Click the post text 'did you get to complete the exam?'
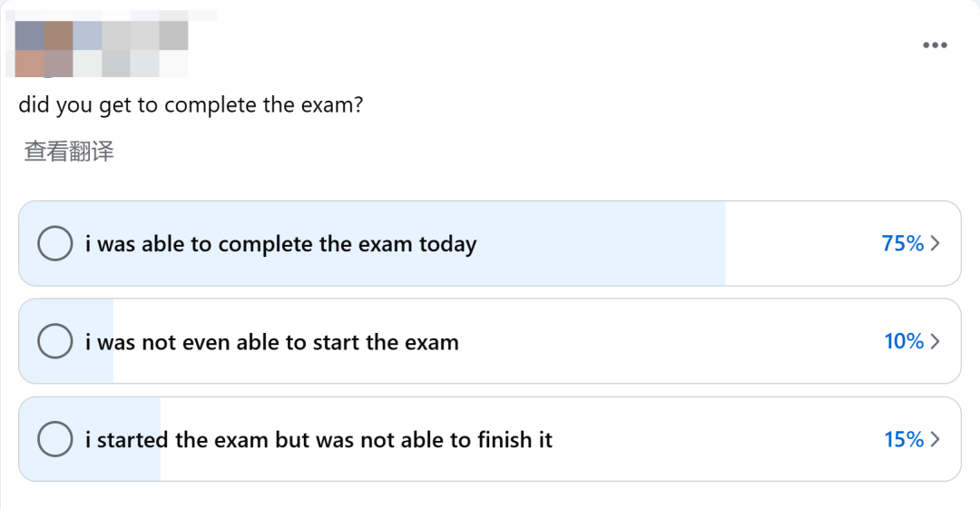The width and height of the screenshot is (980, 509). coord(191,105)
